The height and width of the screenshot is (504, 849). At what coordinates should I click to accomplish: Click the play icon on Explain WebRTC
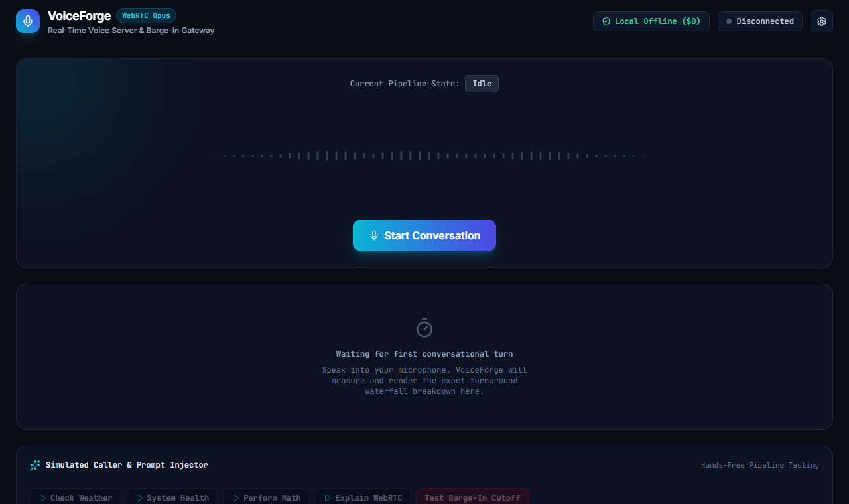(x=328, y=498)
